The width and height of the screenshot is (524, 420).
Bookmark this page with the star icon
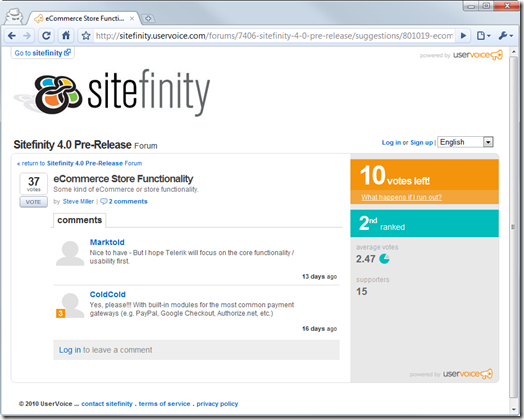[x=86, y=36]
